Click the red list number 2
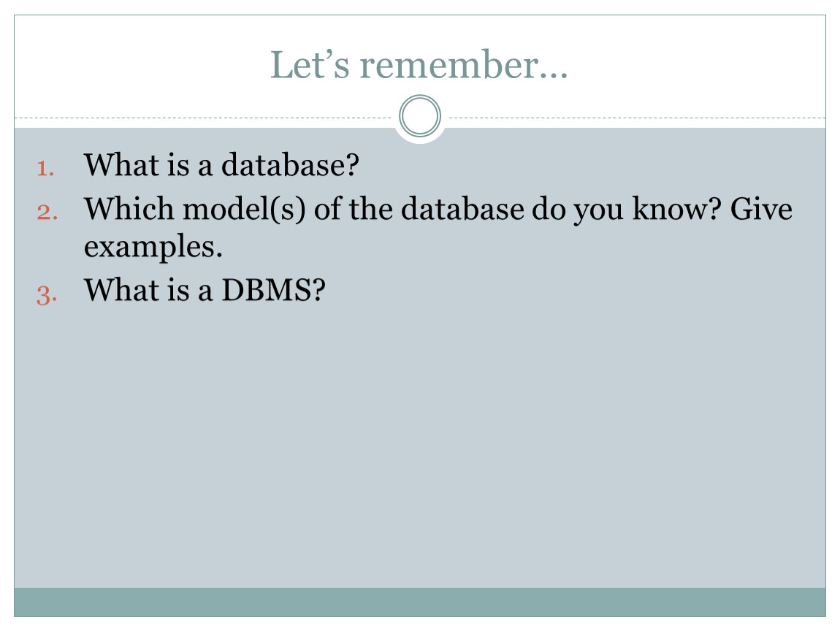The width and height of the screenshot is (840, 631). click(x=47, y=212)
